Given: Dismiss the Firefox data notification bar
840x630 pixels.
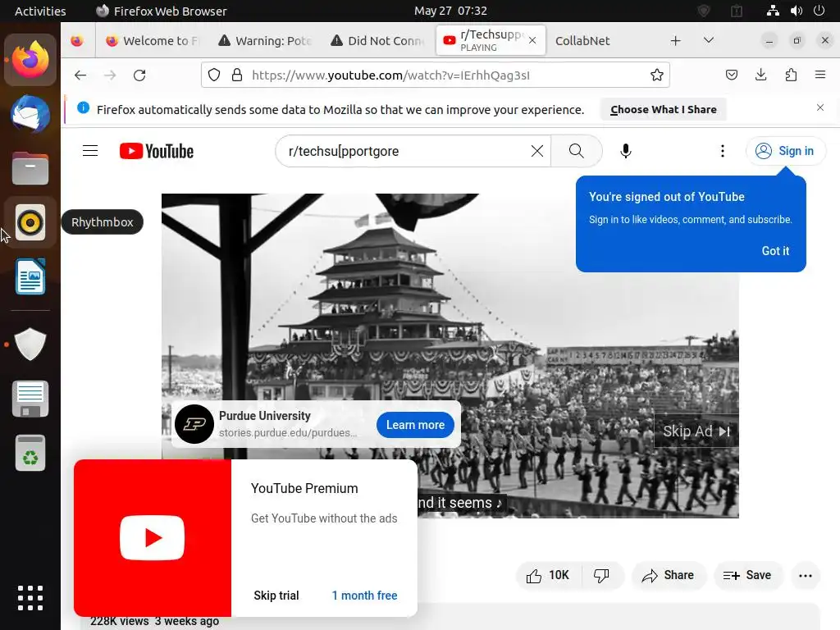Looking at the screenshot, I should click(820, 107).
